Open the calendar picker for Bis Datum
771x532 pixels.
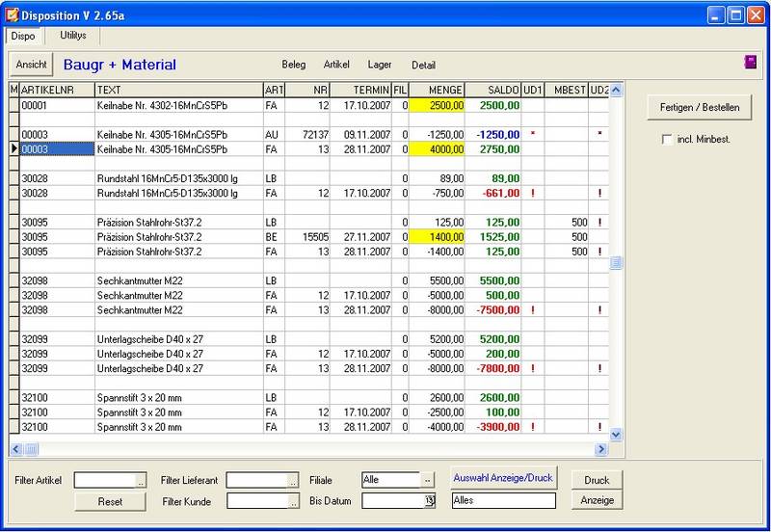click(430, 500)
